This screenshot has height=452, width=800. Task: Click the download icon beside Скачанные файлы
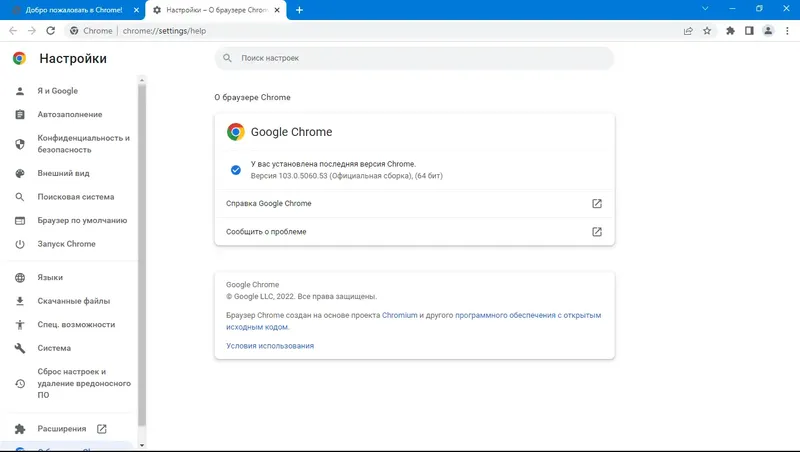pos(20,301)
